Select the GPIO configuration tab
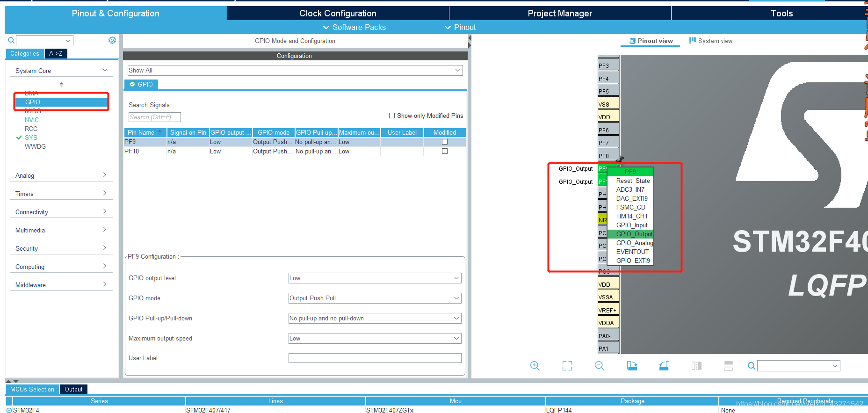 coord(141,84)
